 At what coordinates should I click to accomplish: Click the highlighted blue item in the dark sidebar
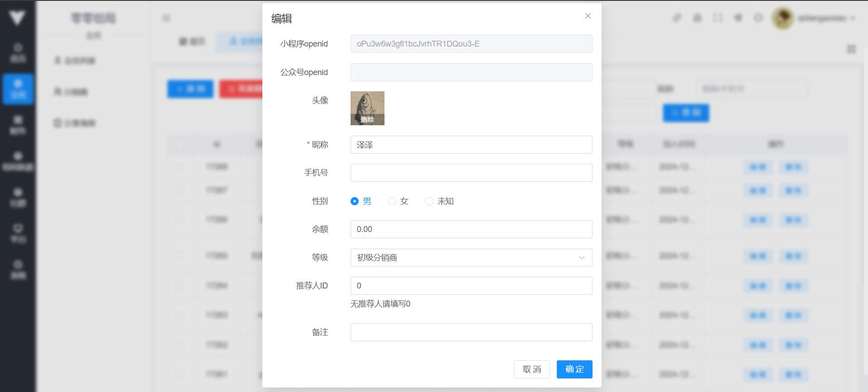tap(18, 89)
